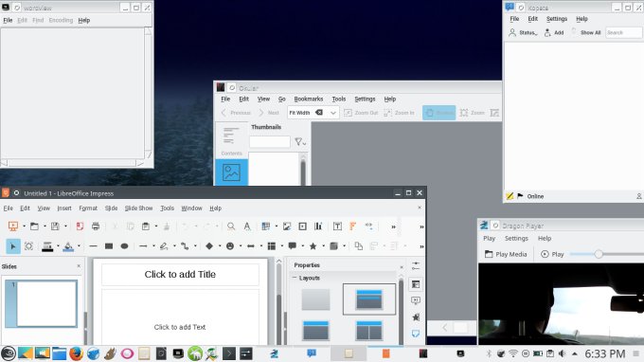The height and width of the screenshot is (362, 644).
Task: Click the Paste icon in Impress toolbar
Action: click(146, 226)
